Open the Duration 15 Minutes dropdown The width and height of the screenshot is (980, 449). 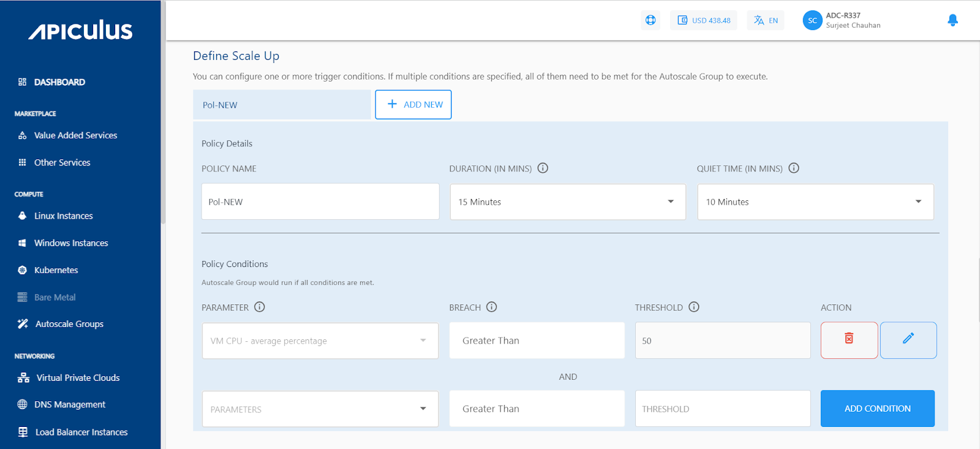(x=568, y=202)
